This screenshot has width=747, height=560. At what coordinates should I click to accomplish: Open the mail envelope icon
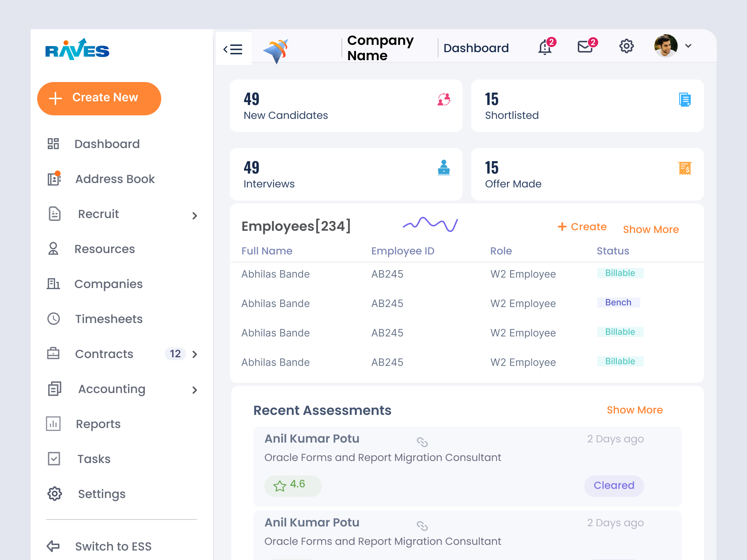click(x=586, y=47)
